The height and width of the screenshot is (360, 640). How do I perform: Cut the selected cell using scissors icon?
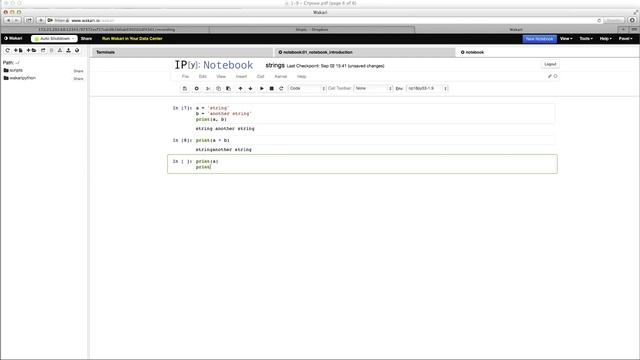click(x=208, y=89)
